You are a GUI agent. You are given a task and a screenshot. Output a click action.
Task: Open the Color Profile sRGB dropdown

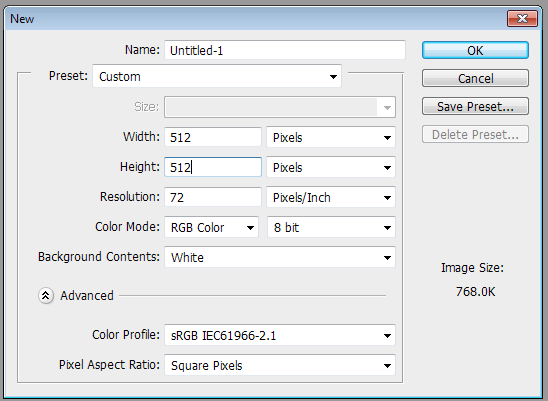280,335
